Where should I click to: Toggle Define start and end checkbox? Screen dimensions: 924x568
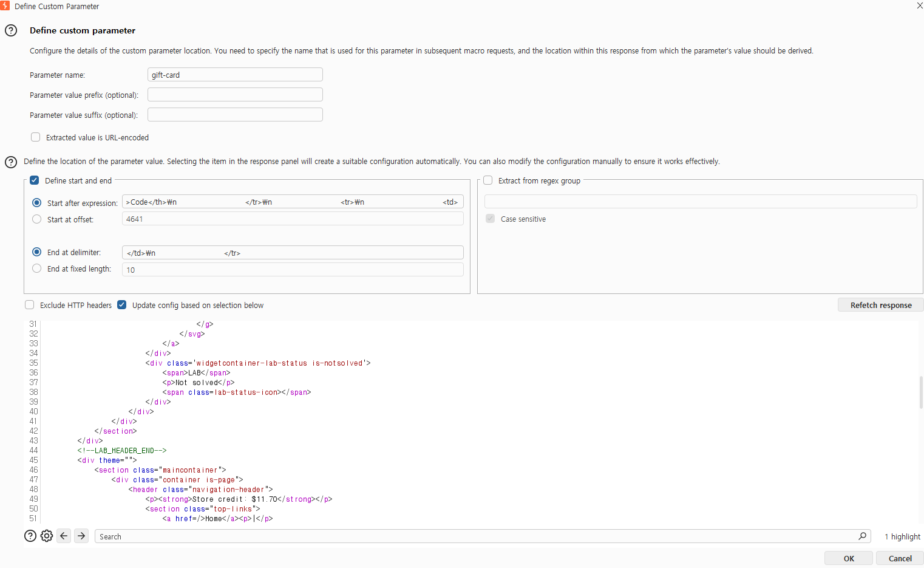(35, 180)
